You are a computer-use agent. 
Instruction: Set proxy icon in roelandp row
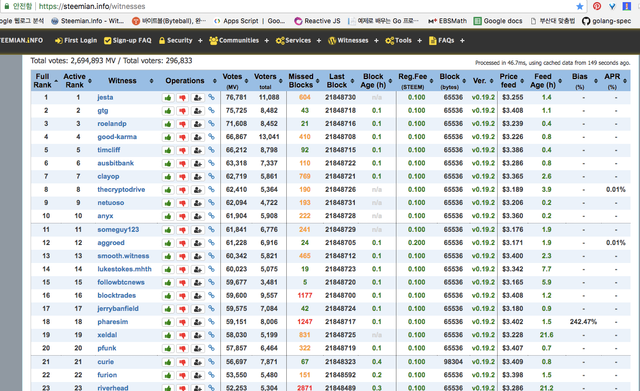pos(198,124)
